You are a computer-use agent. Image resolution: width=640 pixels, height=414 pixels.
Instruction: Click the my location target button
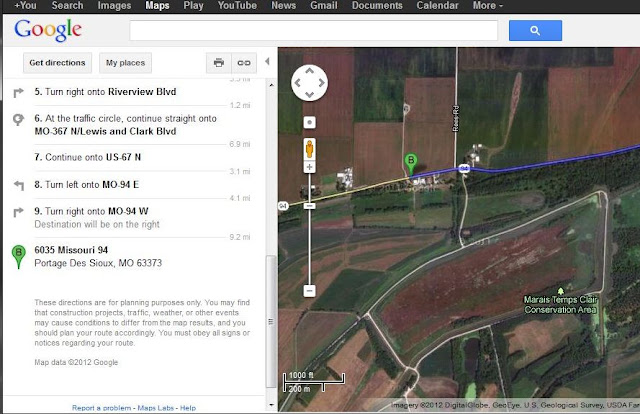(309, 122)
